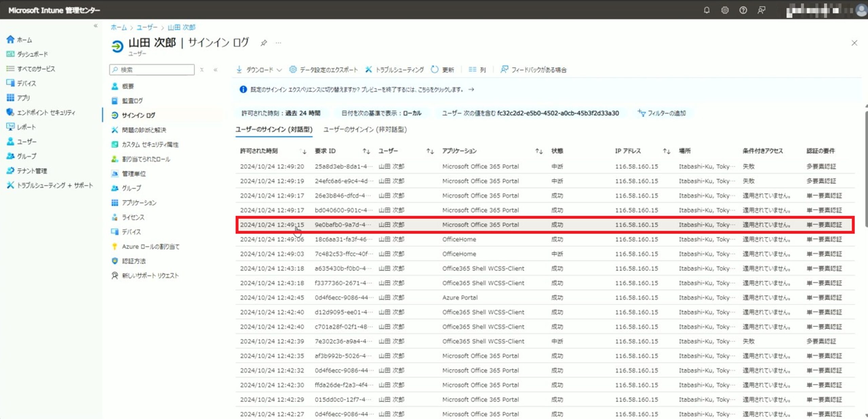Open トラブルシューティング + サポート in left navigation
Image resolution: width=868 pixels, height=419 pixels.
click(x=50, y=185)
